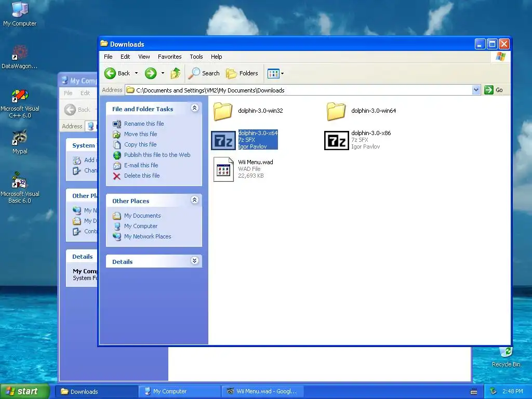Open the Help menu
Image resolution: width=532 pixels, height=399 pixels.
217,57
